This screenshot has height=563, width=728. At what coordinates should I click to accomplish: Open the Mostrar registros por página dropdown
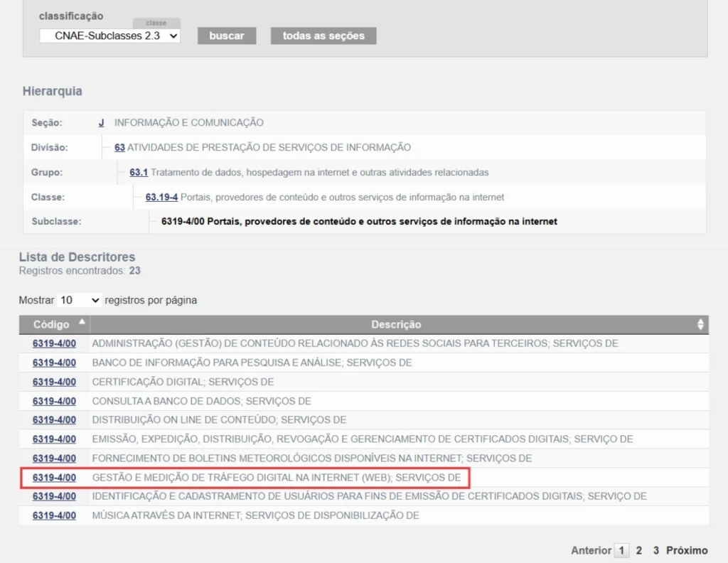[79, 300]
